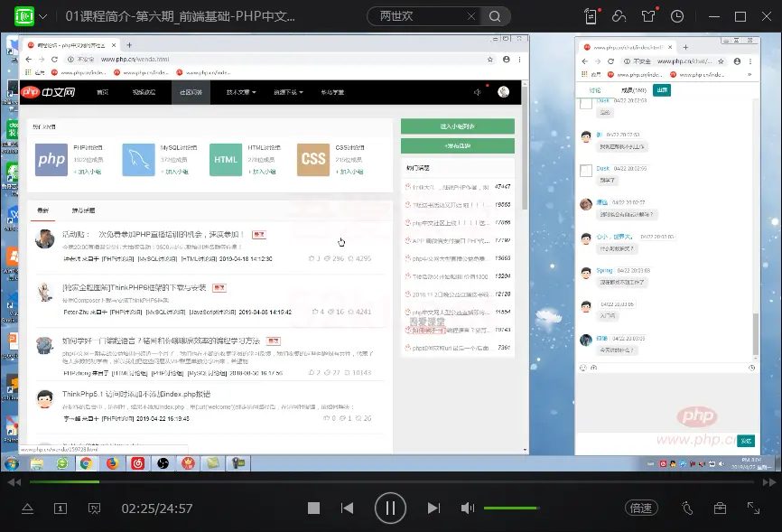This screenshot has width=782, height=532.
Task: Reload page in right chat Chrome window
Action: click(x=610, y=61)
